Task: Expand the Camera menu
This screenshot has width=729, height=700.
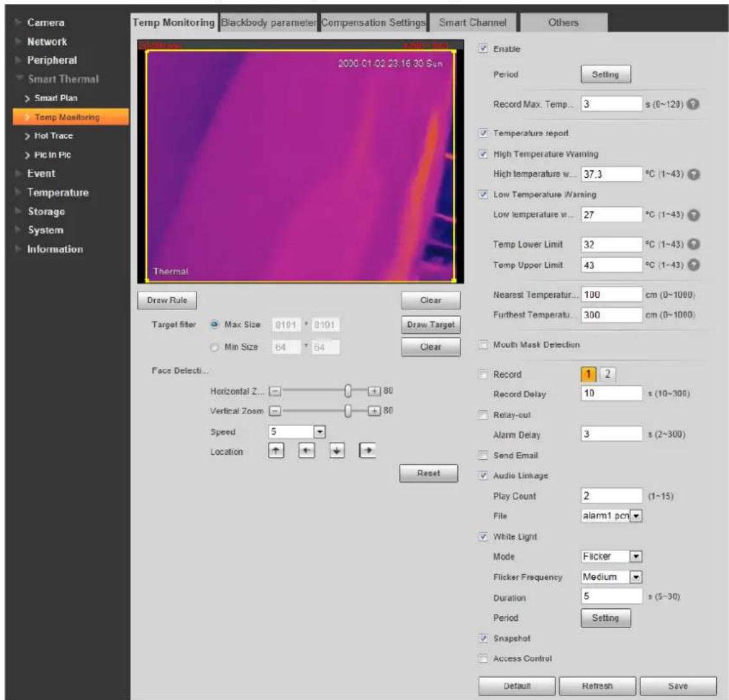Action: click(x=46, y=22)
